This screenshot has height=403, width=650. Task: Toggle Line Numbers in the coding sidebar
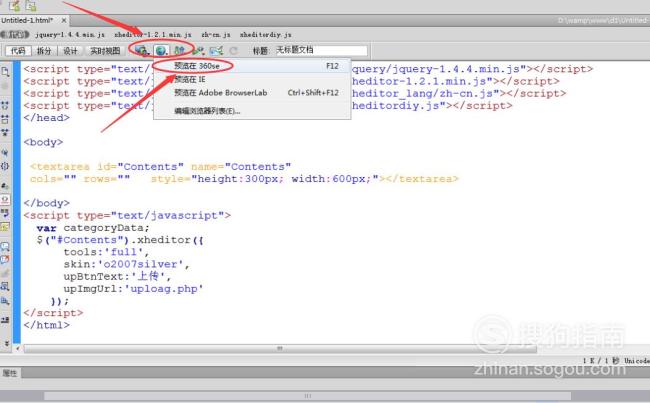tap(5, 186)
